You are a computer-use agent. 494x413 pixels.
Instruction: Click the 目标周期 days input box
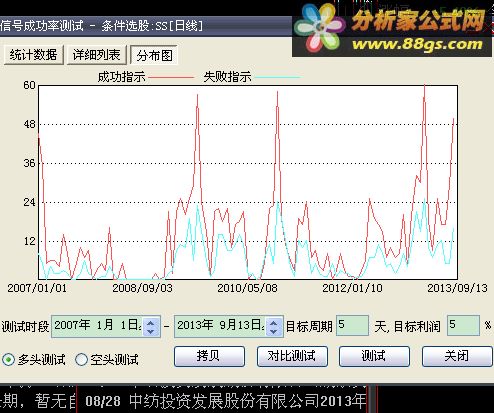pos(352,325)
